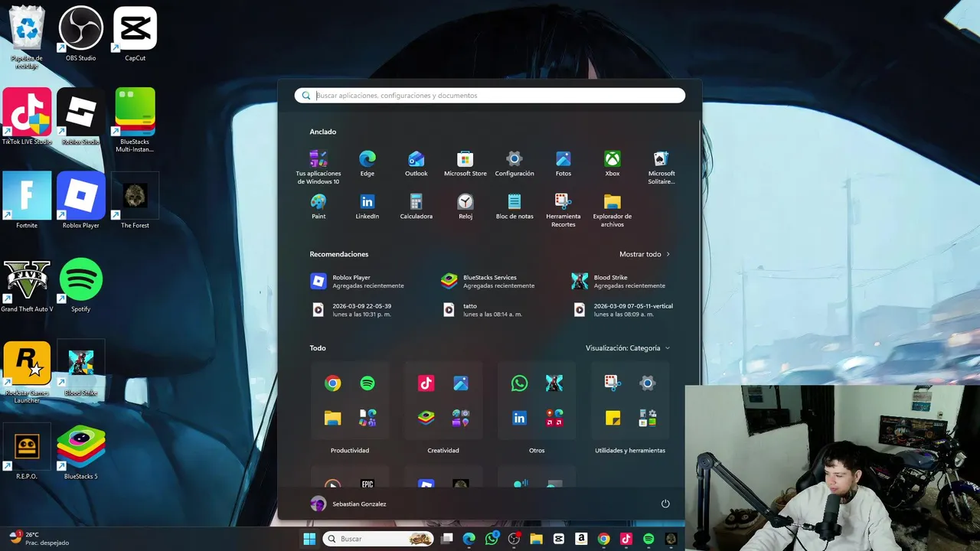Select The Forest desktop icon
This screenshot has width=980, height=551.
pos(135,201)
